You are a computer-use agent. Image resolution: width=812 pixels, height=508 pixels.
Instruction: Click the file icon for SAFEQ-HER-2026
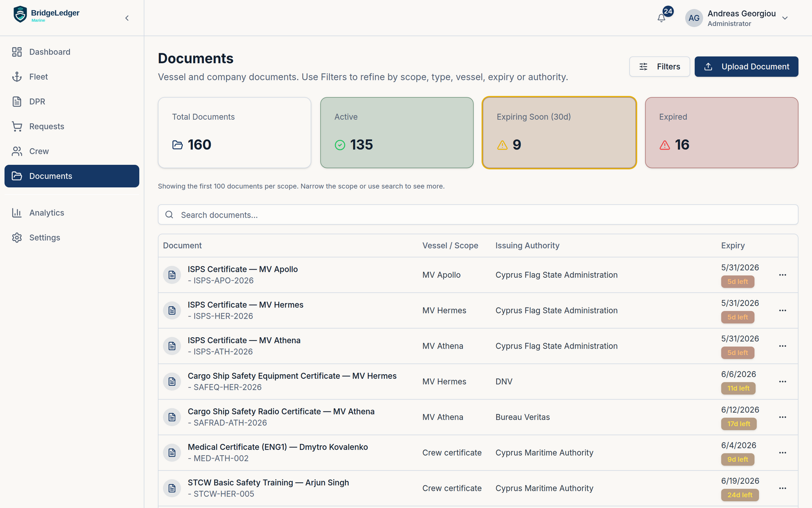pyautogui.click(x=172, y=382)
